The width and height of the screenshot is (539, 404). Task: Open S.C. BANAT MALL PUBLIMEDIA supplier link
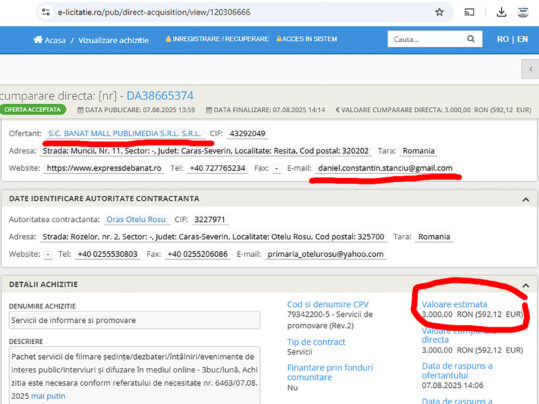[124, 133]
